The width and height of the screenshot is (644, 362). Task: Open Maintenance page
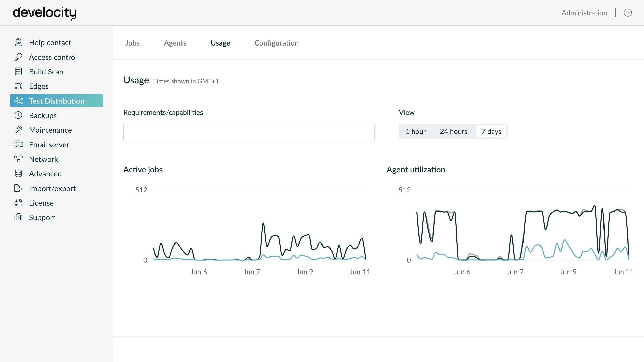(x=50, y=130)
